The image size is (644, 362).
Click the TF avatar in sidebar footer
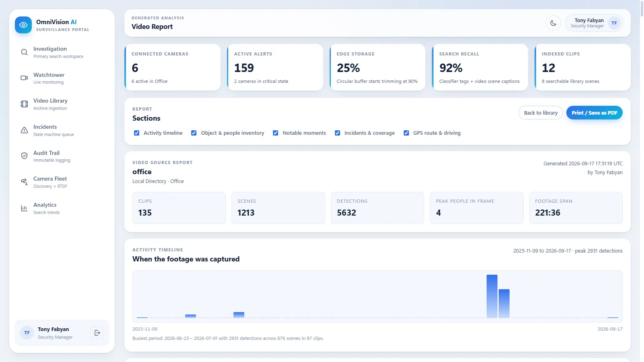27,333
